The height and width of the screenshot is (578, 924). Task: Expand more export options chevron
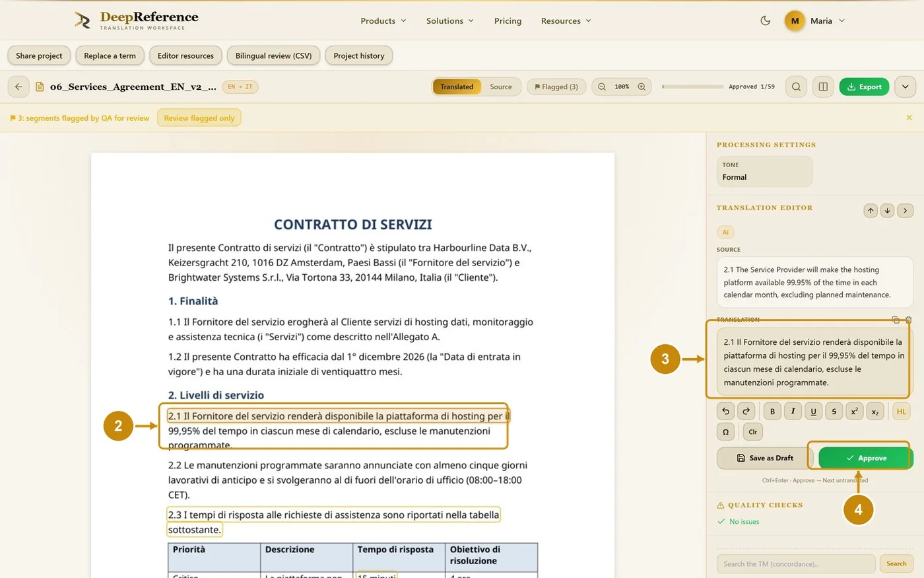906,87
